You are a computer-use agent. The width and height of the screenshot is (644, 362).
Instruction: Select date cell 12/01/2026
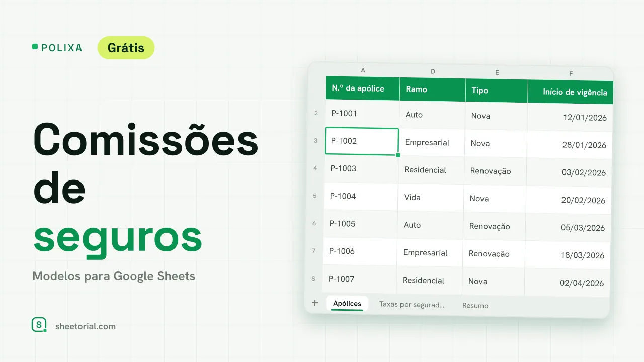[570, 118]
